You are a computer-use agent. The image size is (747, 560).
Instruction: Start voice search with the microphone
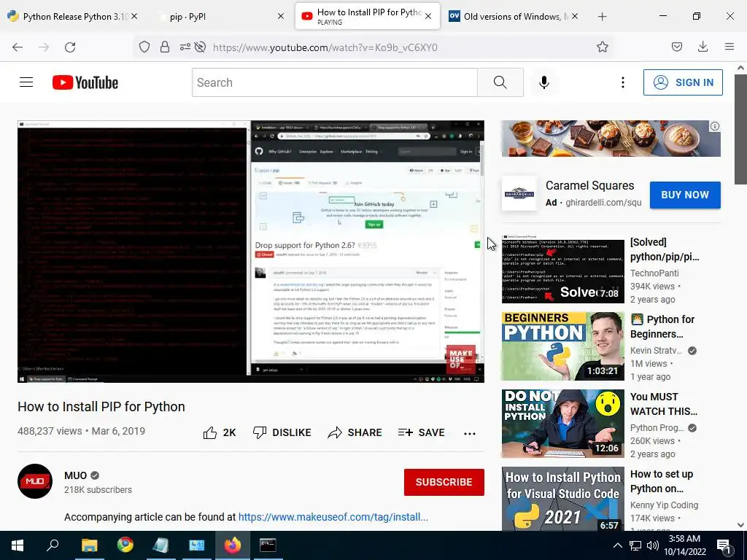[543, 82]
